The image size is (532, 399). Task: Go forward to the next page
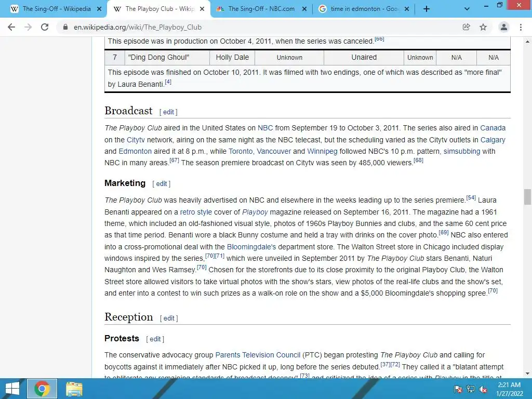click(28, 27)
